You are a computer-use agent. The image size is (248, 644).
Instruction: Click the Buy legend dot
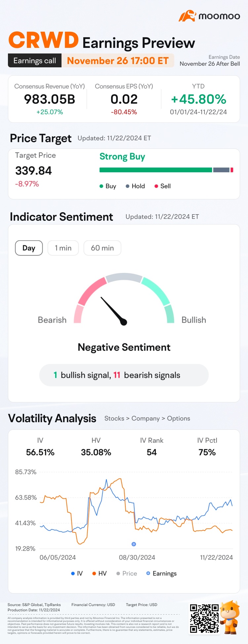[x=102, y=186]
